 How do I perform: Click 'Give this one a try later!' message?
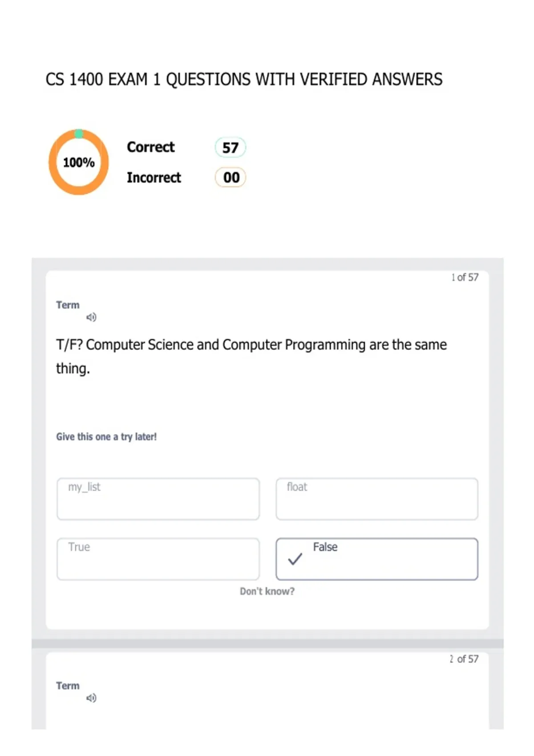pyautogui.click(x=106, y=437)
